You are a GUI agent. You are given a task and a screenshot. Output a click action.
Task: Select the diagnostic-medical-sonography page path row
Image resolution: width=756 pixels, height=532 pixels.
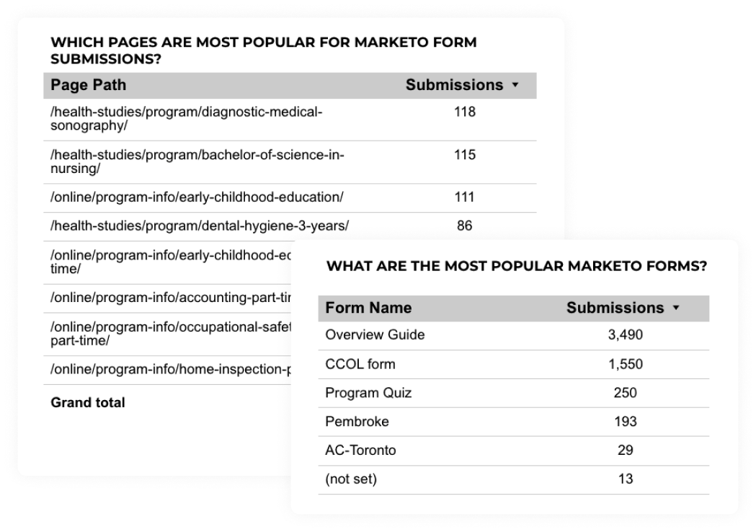pos(290,119)
